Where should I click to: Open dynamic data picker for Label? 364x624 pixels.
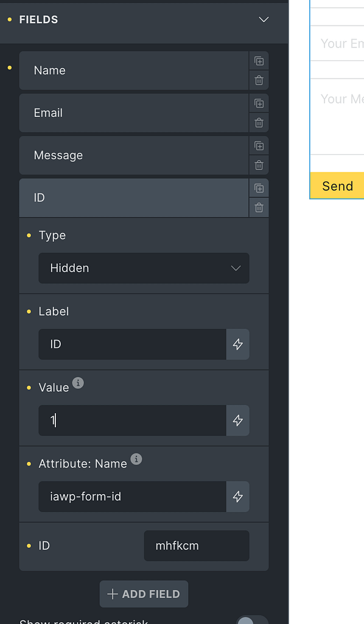(237, 344)
